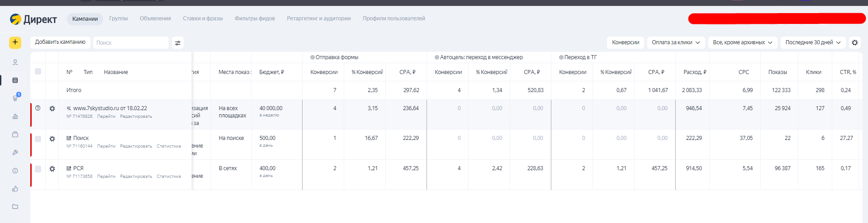This screenshot has width=868, height=223.
Task: Click the 40 000,00 weekly budget cell
Action: 271,108
